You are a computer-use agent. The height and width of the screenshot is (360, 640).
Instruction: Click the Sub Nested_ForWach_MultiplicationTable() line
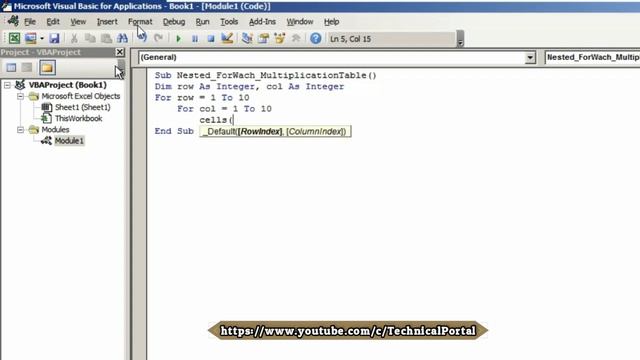tap(265, 76)
